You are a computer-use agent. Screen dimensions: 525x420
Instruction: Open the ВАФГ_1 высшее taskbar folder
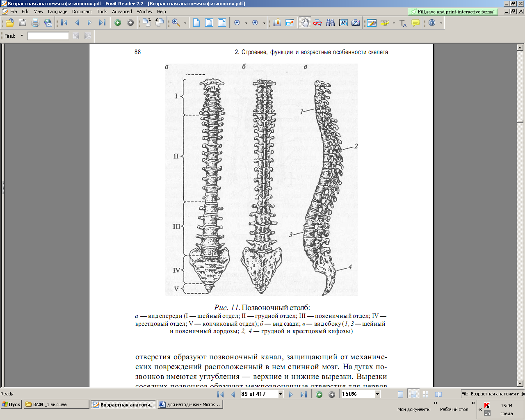coord(56,404)
